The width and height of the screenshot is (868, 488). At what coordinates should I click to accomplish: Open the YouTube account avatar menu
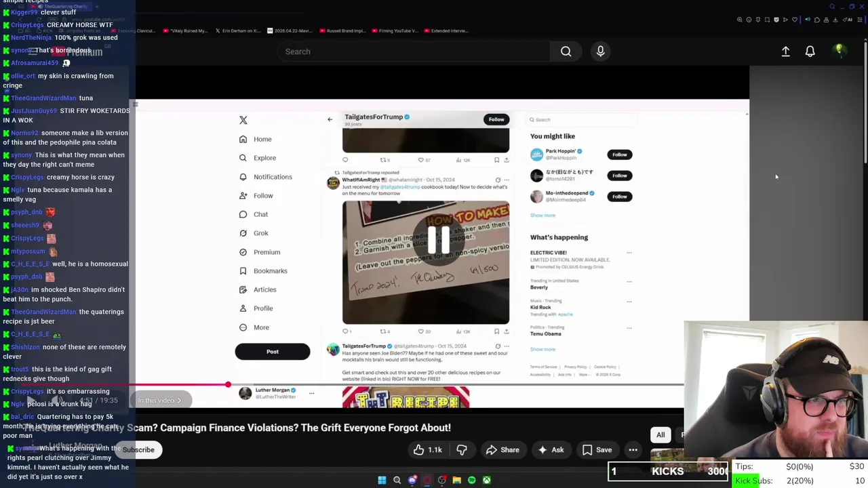click(x=840, y=51)
